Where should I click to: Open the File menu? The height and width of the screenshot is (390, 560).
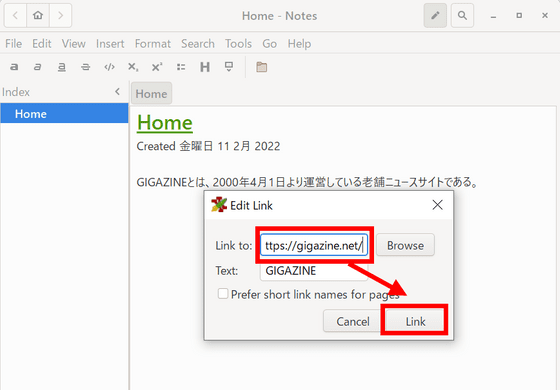14,44
